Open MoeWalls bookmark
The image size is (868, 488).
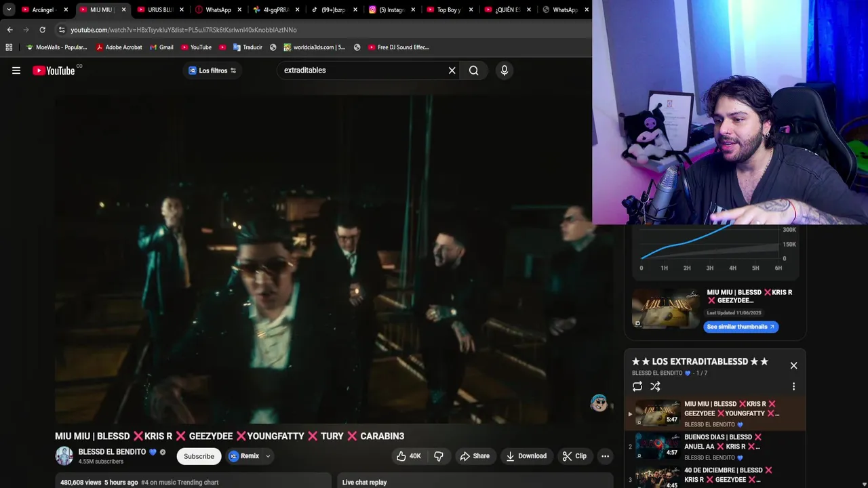pos(56,47)
